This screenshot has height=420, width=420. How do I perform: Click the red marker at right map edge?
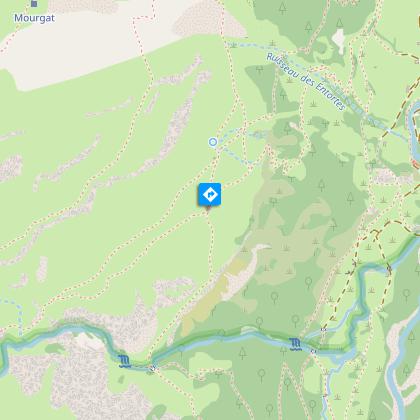pos(416,164)
